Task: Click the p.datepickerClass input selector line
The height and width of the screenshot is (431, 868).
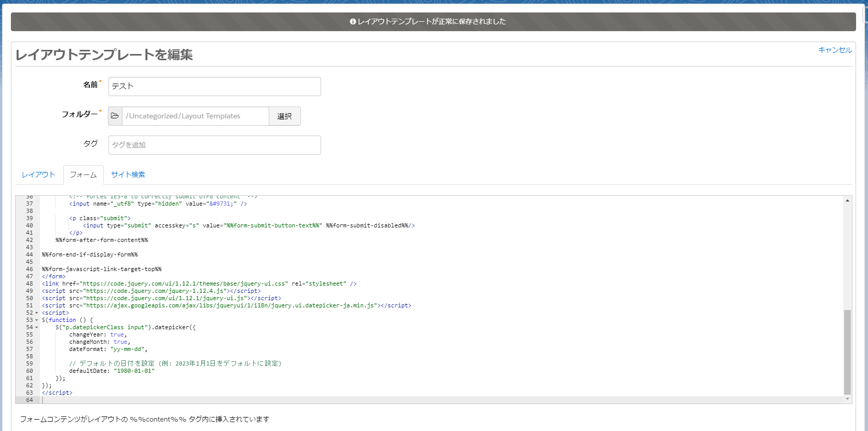Action: point(126,327)
